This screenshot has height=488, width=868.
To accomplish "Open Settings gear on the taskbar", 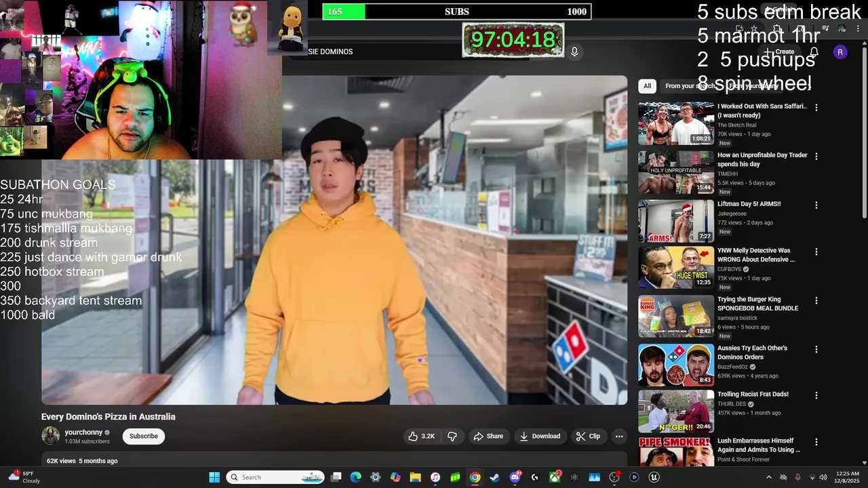I will click(x=375, y=477).
